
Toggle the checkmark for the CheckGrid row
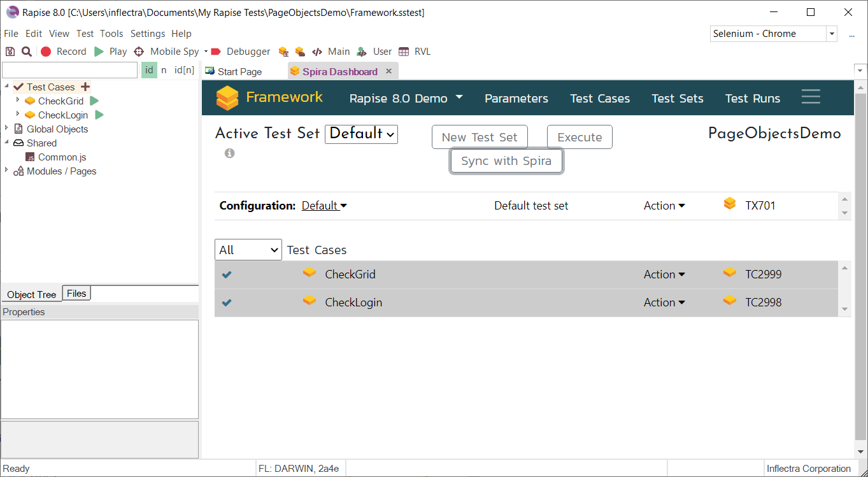[x=227, y=274]
